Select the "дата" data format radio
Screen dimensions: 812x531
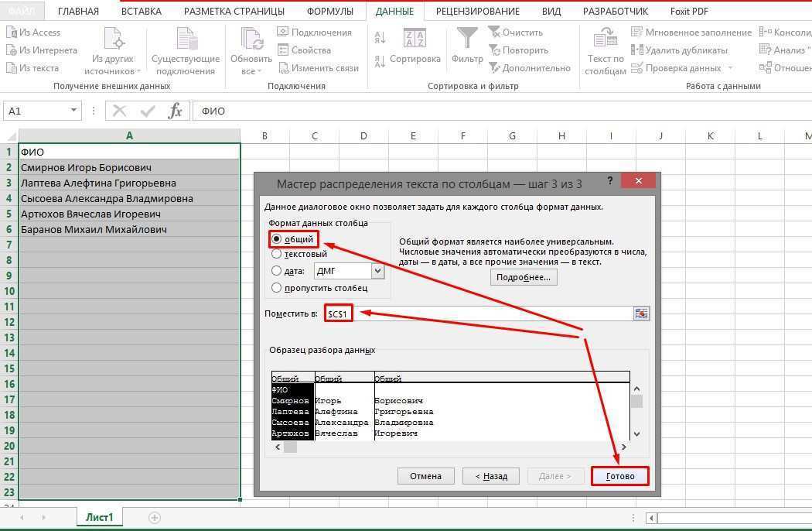pos(277,270)
